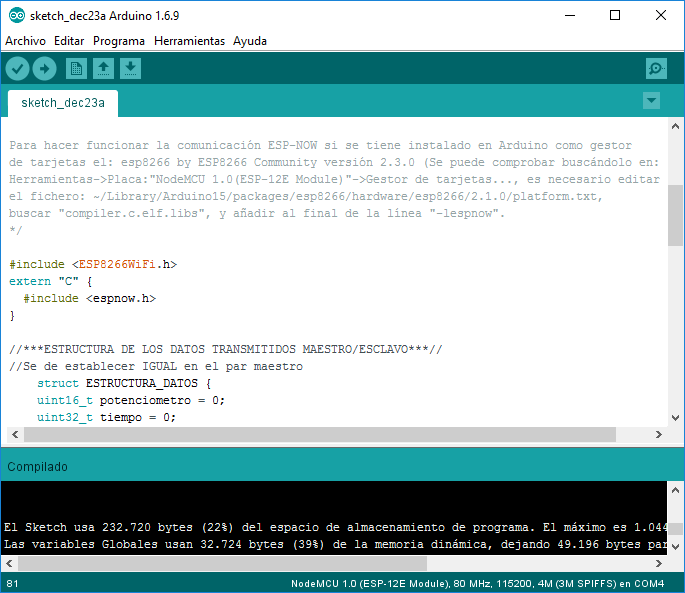Minimize the Arduino window
Screen dimensions: 685x593
(570, 16)
